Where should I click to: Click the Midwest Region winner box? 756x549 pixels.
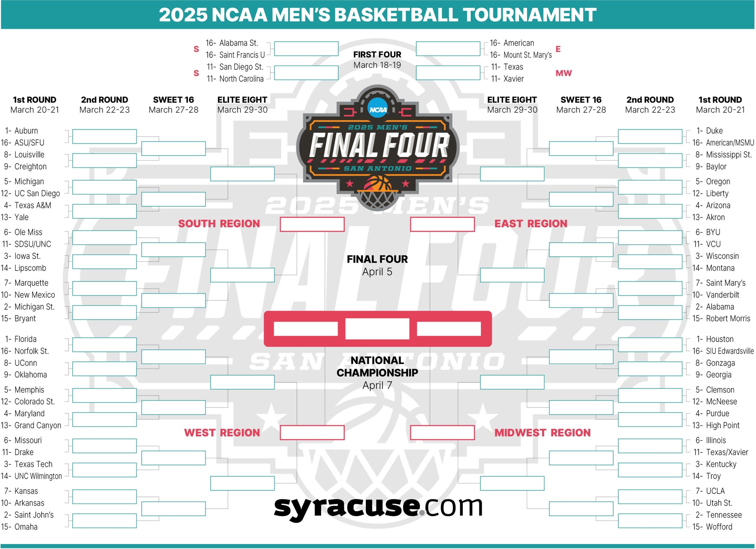click(x=442, y=432)
